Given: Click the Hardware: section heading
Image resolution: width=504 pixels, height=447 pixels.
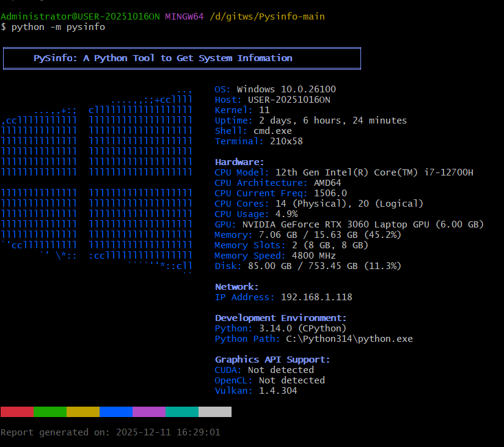Looking at the screenshot, I should pos(239,162).
